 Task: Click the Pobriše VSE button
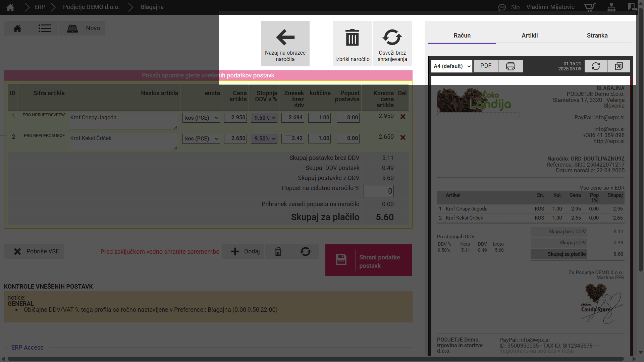[x=34, y=251]
